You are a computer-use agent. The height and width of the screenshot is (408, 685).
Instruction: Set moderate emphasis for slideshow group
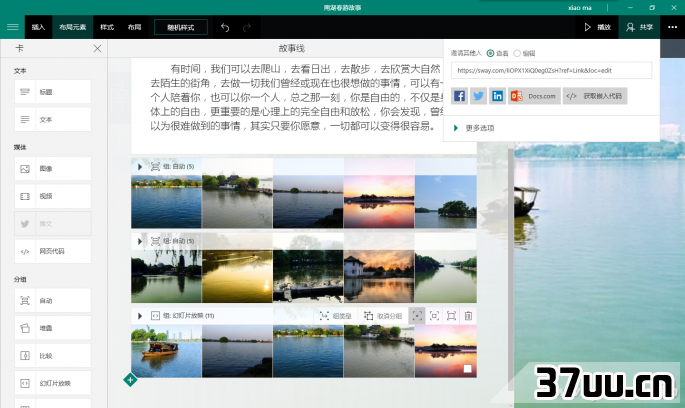click(434, 316)
